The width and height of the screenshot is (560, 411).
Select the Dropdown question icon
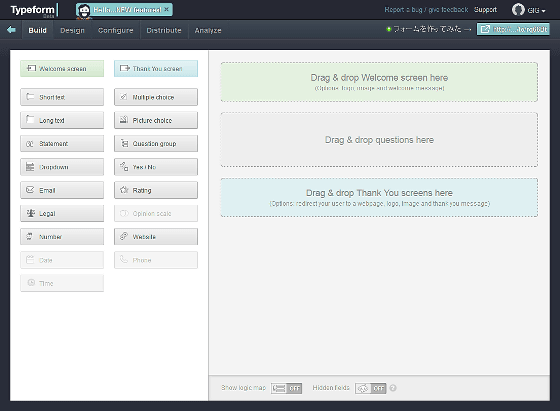pyautogui.click(x=30, y=166)
